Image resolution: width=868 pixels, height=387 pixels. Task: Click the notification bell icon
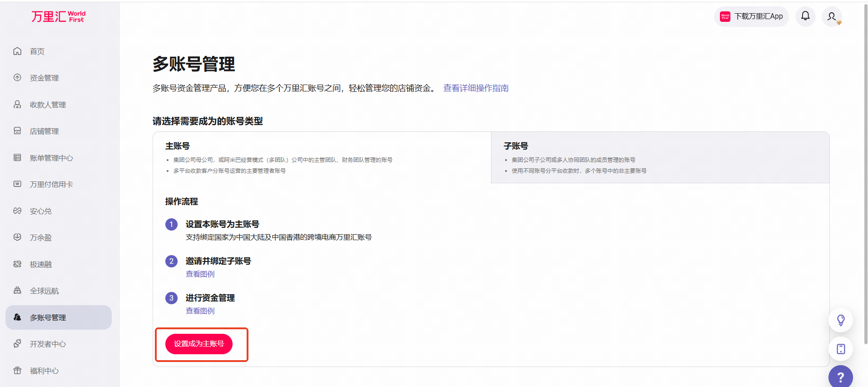(805, 16)
